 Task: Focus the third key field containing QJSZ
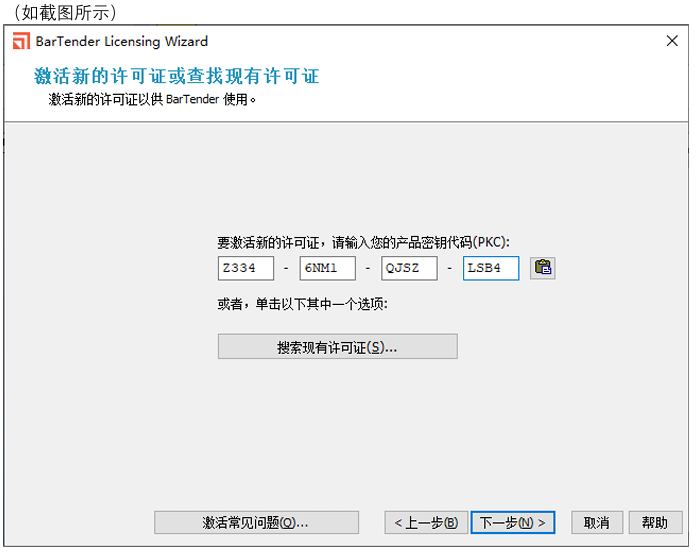coord(409,268)
